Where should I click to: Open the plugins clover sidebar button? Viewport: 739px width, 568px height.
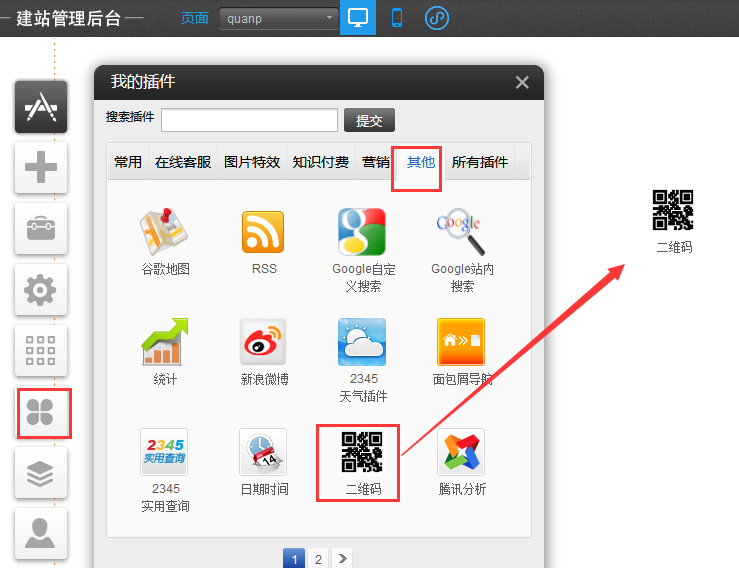(41, 412)
